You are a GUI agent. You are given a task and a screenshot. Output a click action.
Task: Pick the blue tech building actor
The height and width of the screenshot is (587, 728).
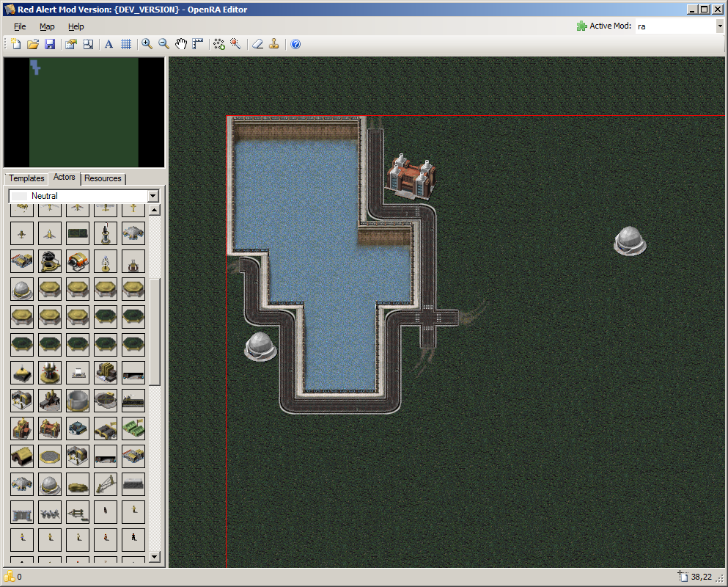(78, 429)
